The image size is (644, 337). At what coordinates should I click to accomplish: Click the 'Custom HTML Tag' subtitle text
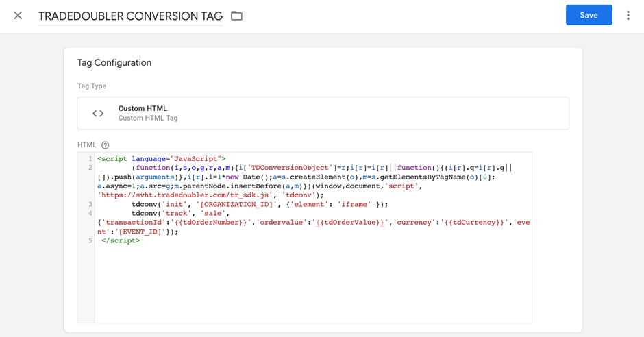click(x=148, y=118)
